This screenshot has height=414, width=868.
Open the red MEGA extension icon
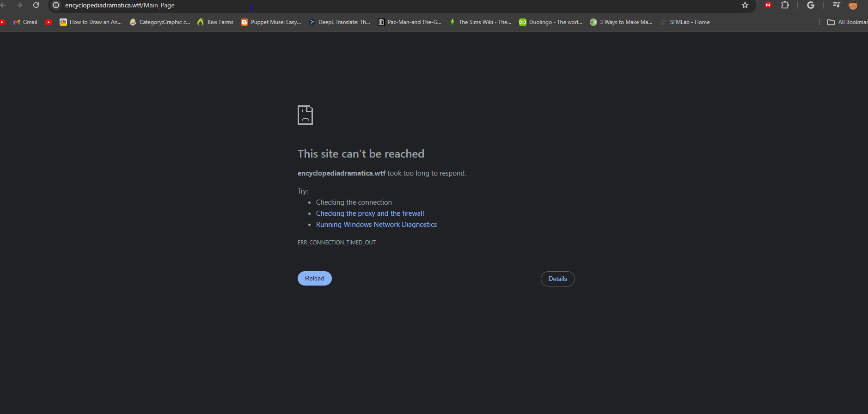768,5
